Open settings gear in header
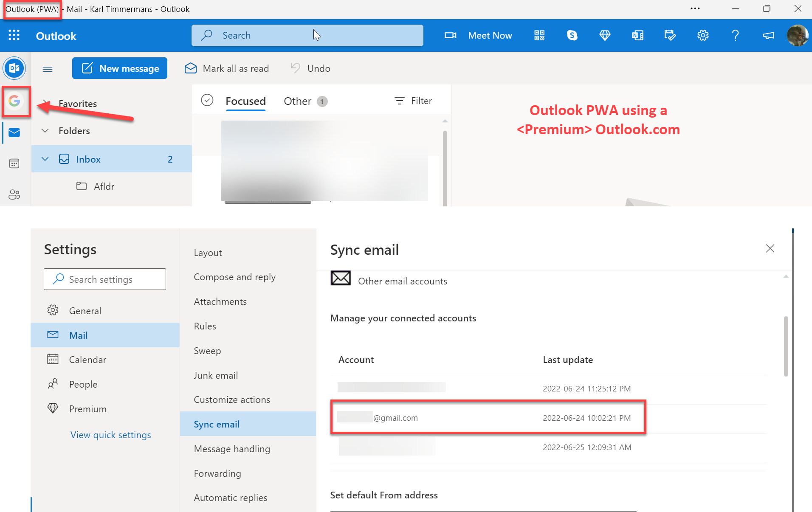Image resolution: width=812 pixels, height=512 pixels. click(703, 35)
